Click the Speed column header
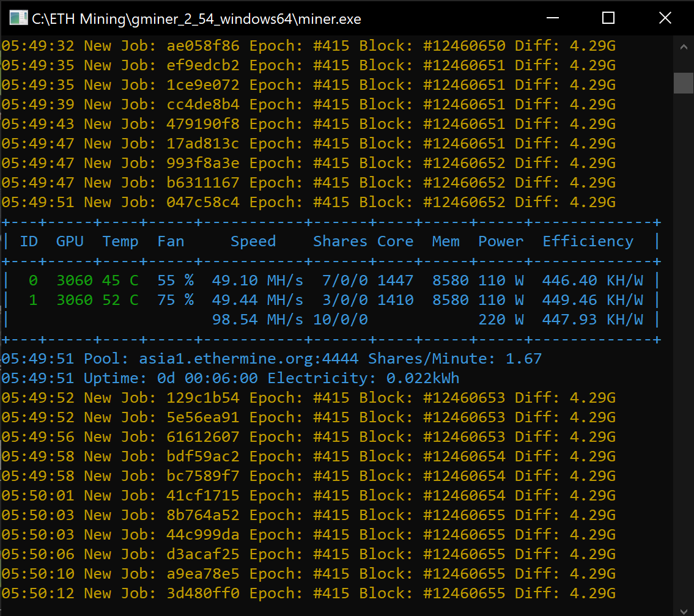This screenshot has height=616, width=694. click(253, 241)
